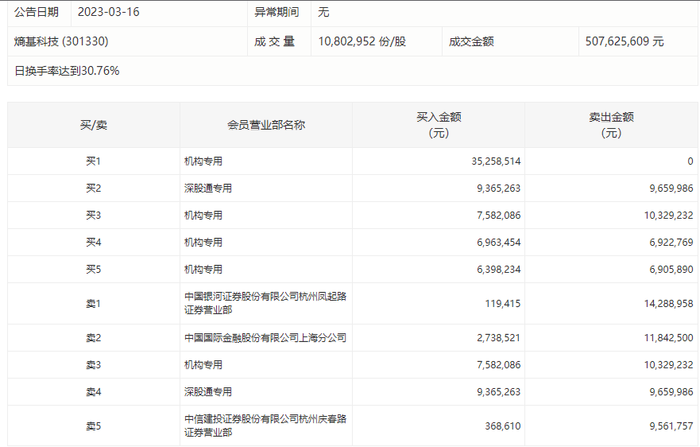700x447 pixels.
Task: Select the stock name 熵基科技 (301330)
Action: [x=61, y=42]
